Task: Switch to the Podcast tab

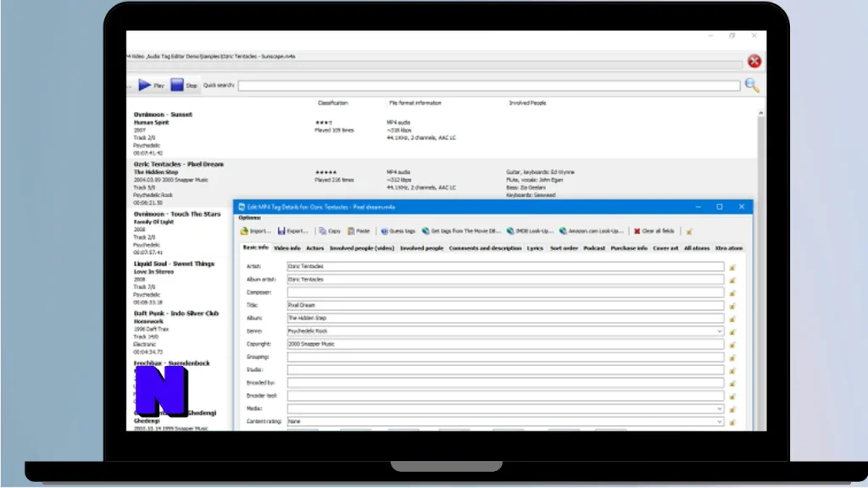Action: 594,248
